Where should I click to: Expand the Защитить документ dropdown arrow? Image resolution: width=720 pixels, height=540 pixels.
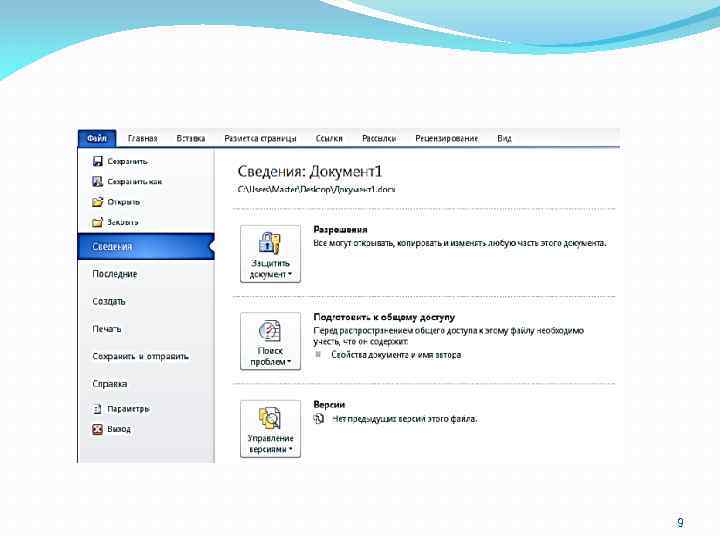(x=290, y=275)
